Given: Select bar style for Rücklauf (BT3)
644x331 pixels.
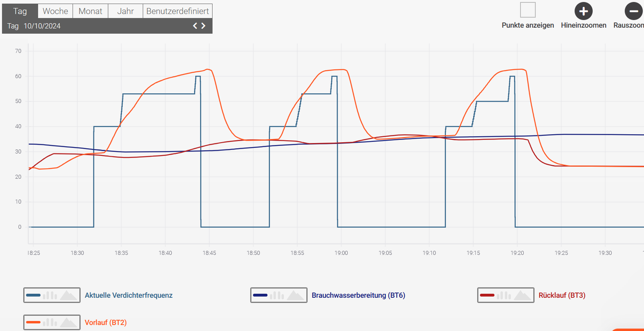Looking at the screenshot, I should click(504, 295).
